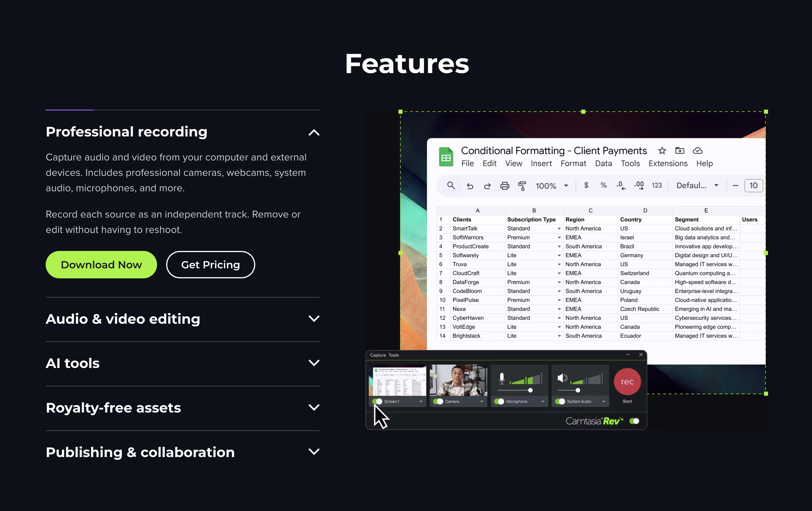Click the Print icon
The height and width of the screenshot is (511, 812).
pyautogui.click(x=505, y=186)
